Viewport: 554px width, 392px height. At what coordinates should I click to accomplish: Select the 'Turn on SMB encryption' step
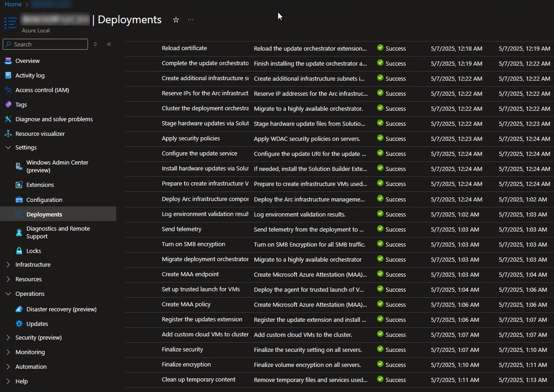[193, 244]
